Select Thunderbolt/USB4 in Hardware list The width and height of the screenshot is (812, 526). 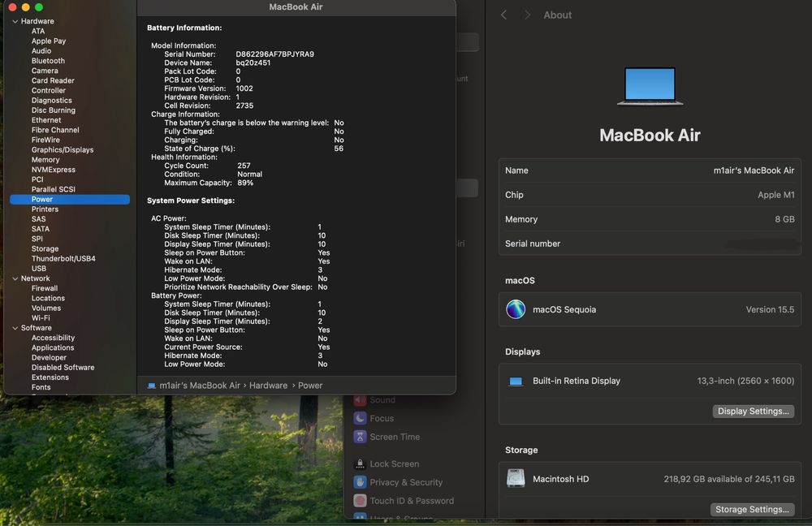pos(63,258)
